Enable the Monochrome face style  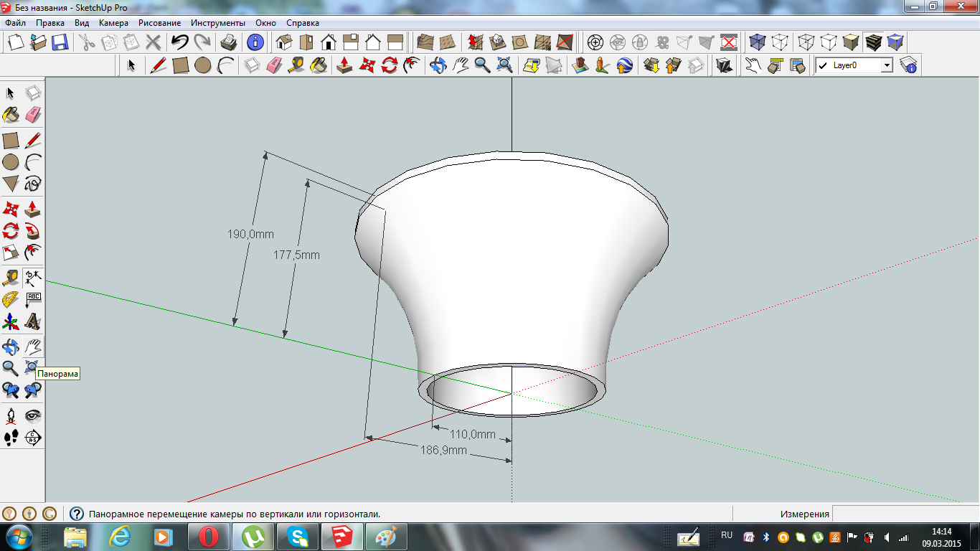[895, 42]
